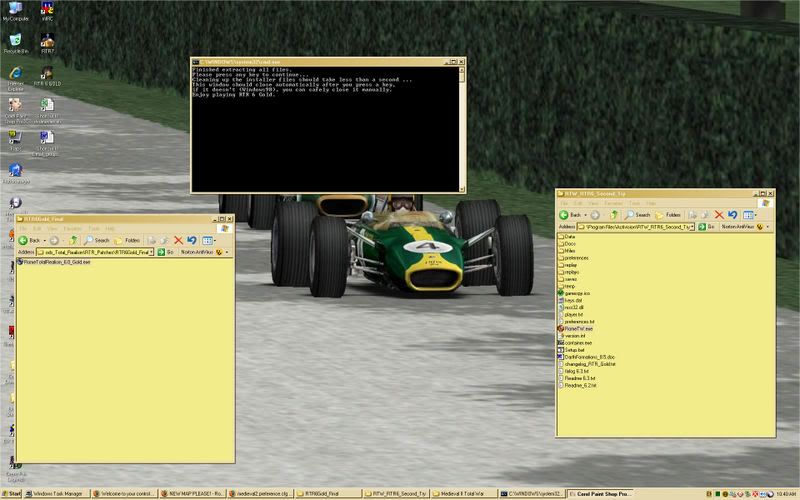Click Undo icon in RTW_RTR6_Second_Try window
Screen dimensions: 800x500
733,214
